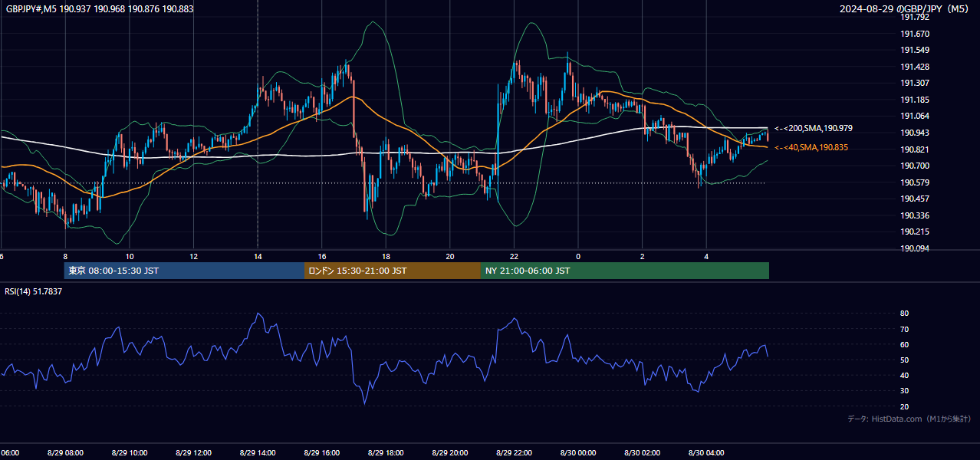The image size is (980, 460).
Task: Click price scale value 190.215
Action: click(915, 232)
